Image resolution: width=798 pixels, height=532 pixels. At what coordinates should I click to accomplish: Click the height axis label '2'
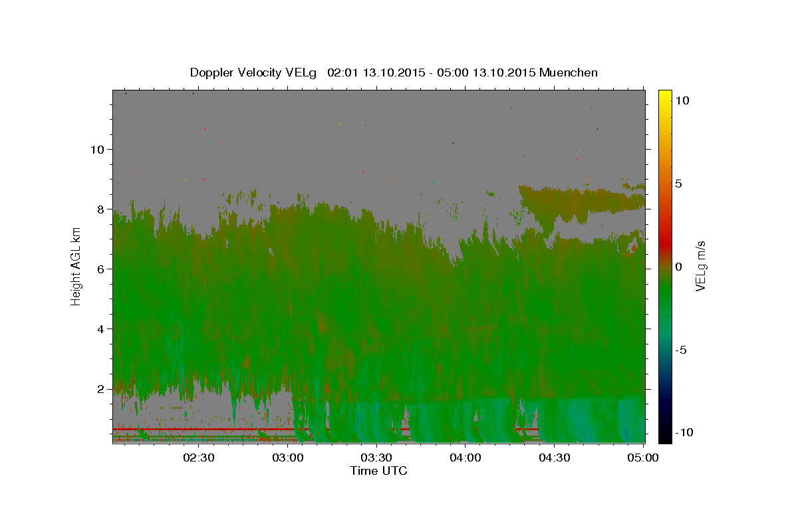[x=102, y=389]
